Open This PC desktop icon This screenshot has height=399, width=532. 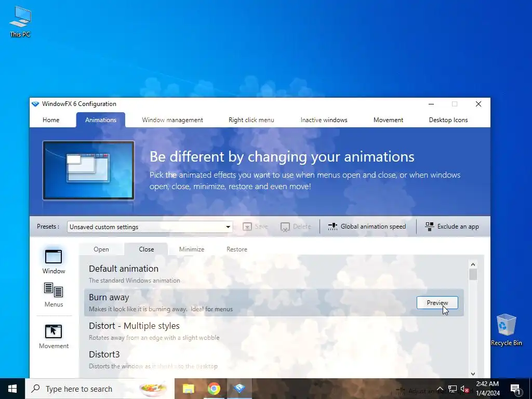coord(20,21)
